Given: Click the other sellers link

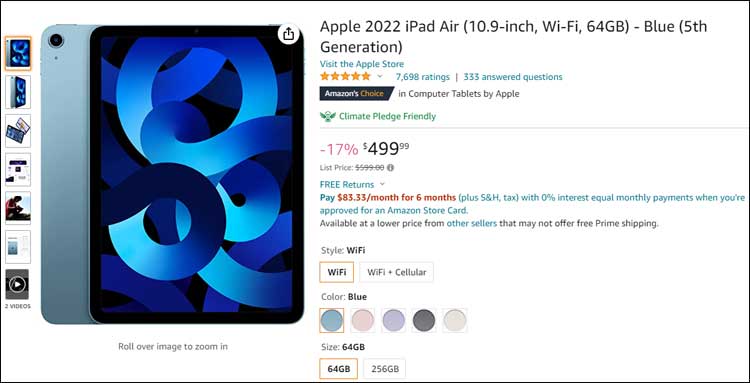Looking at the screenshot, I should pyautogui.click(x=472, y=223).
